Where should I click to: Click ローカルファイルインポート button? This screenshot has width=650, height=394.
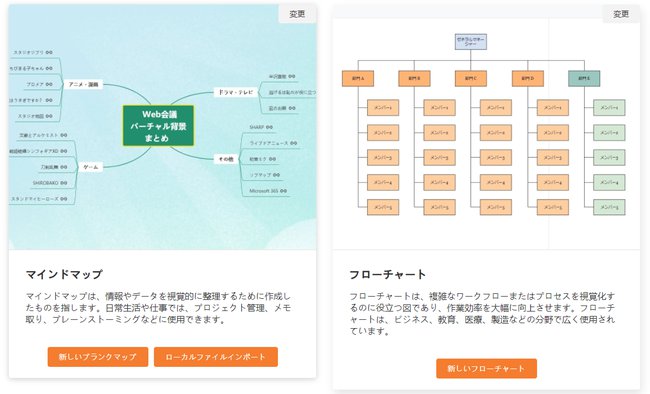[x=216, y=357]
